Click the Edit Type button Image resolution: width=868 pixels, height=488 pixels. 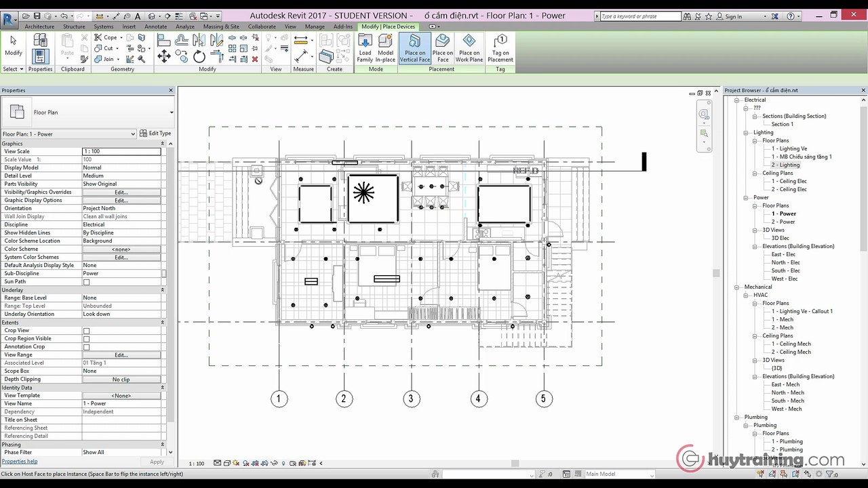point(155,134)
